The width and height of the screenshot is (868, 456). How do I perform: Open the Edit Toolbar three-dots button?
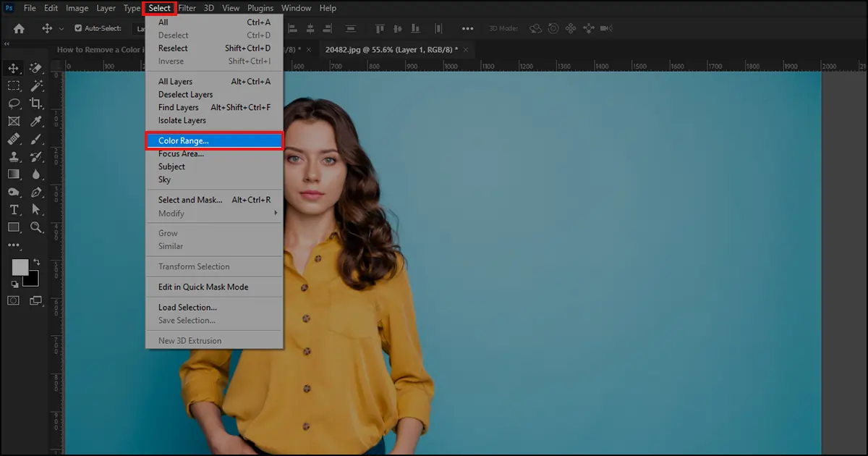tap(13, 245)
